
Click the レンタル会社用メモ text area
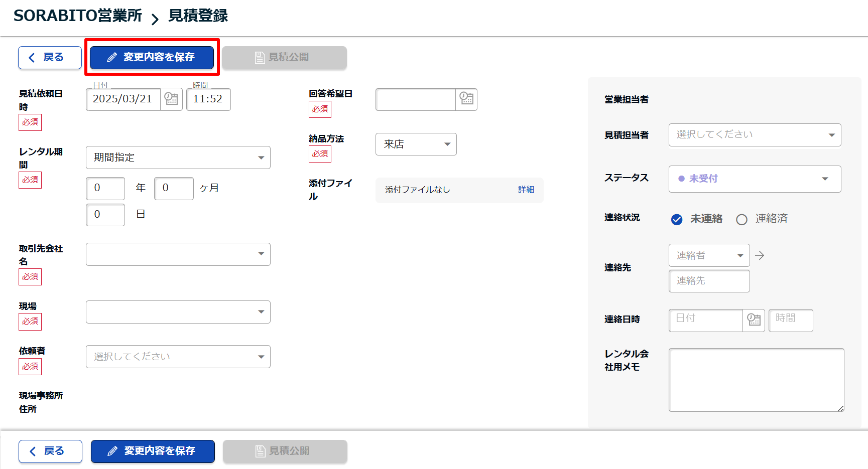756,380
